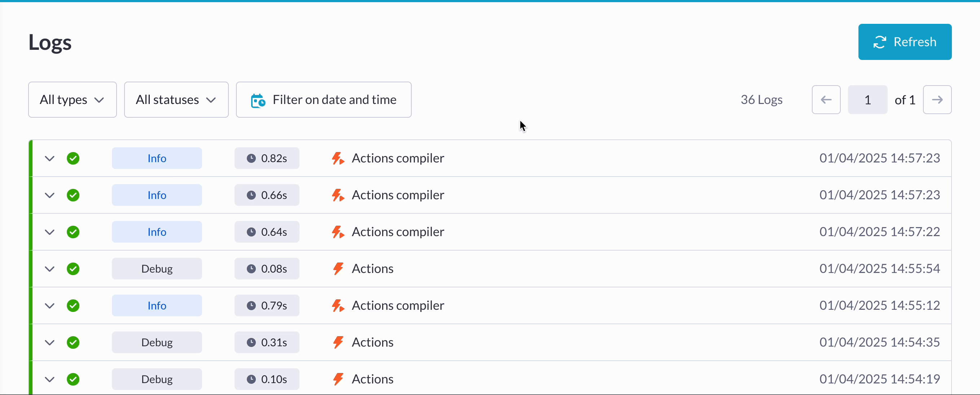980x395 pixels.
Task: Expand the 0.82s Actions compiler log
Action: (x=49, y=158)
